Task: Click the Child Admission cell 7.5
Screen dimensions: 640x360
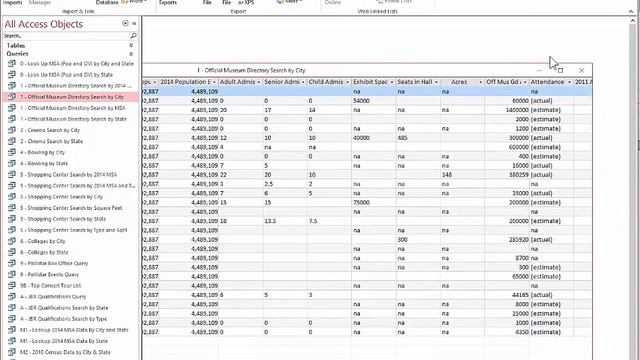Action: [x=329, y=221]
